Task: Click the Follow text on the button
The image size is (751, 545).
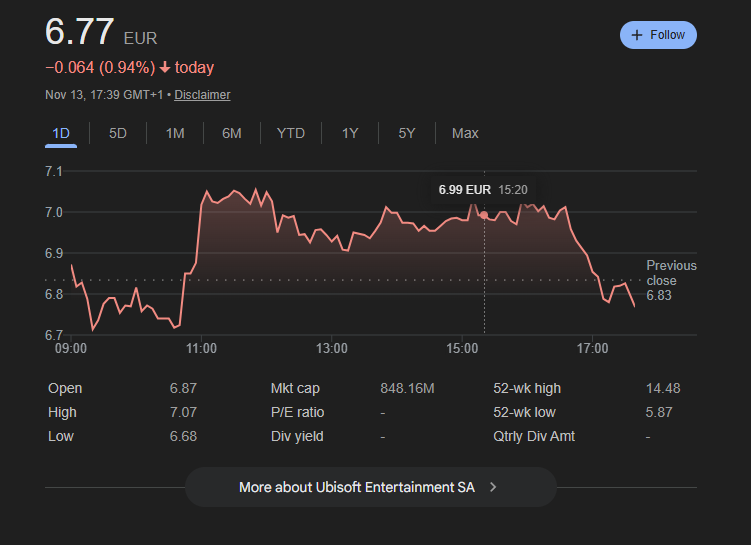Action: 667,35
